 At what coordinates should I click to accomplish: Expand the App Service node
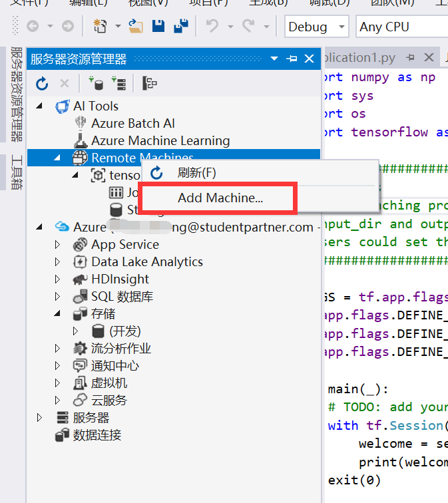click(57, 244)
